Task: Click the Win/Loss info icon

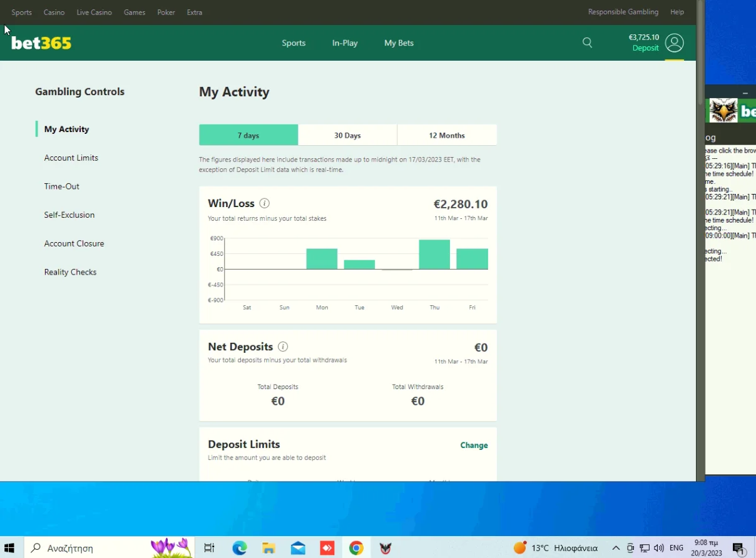Action: (264, 203)
